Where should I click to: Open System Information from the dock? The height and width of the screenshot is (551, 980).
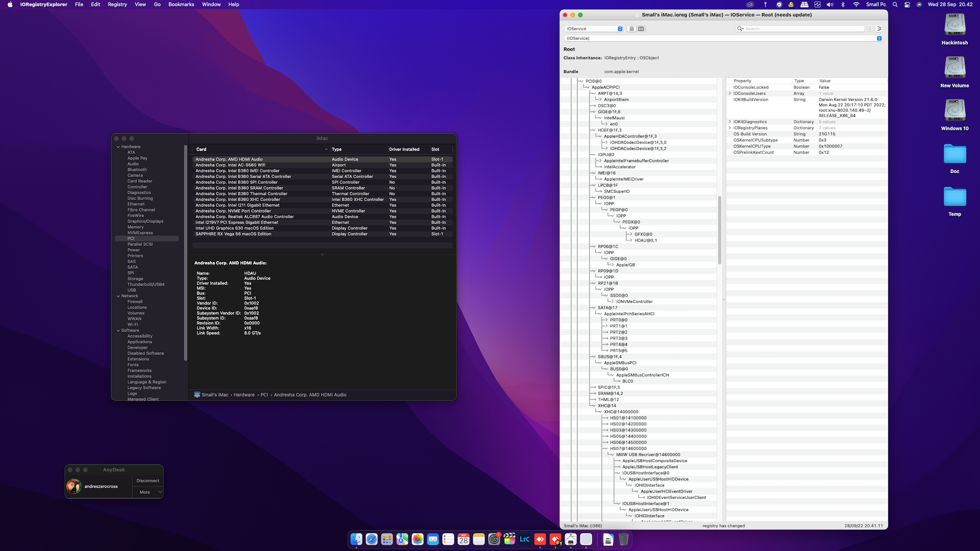pyautogui.click(x=571, y=539)
